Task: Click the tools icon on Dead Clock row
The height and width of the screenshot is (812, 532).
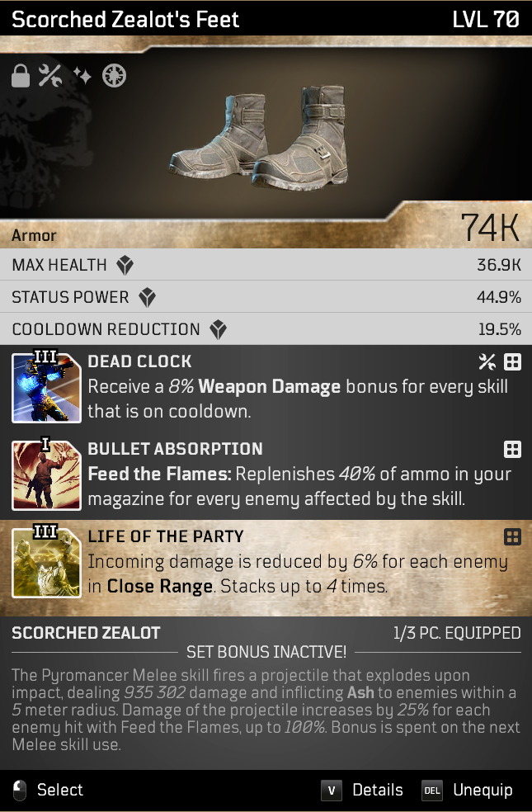Action: (487, 362)
